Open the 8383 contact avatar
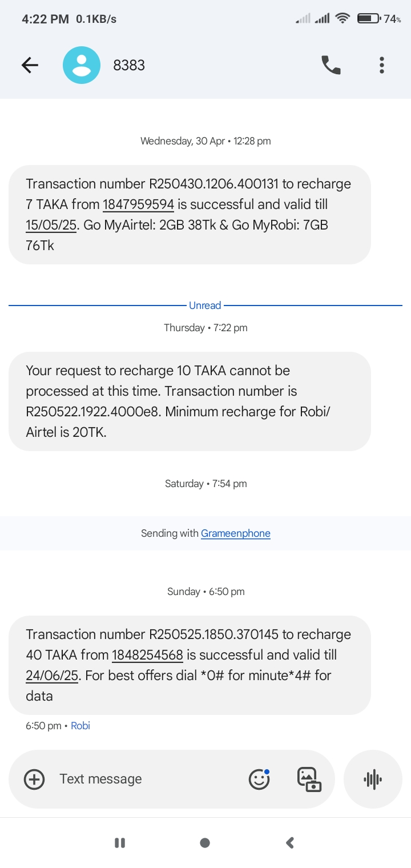Image resolution: width=411 pixels, height=868 pixels. (82, 65)
